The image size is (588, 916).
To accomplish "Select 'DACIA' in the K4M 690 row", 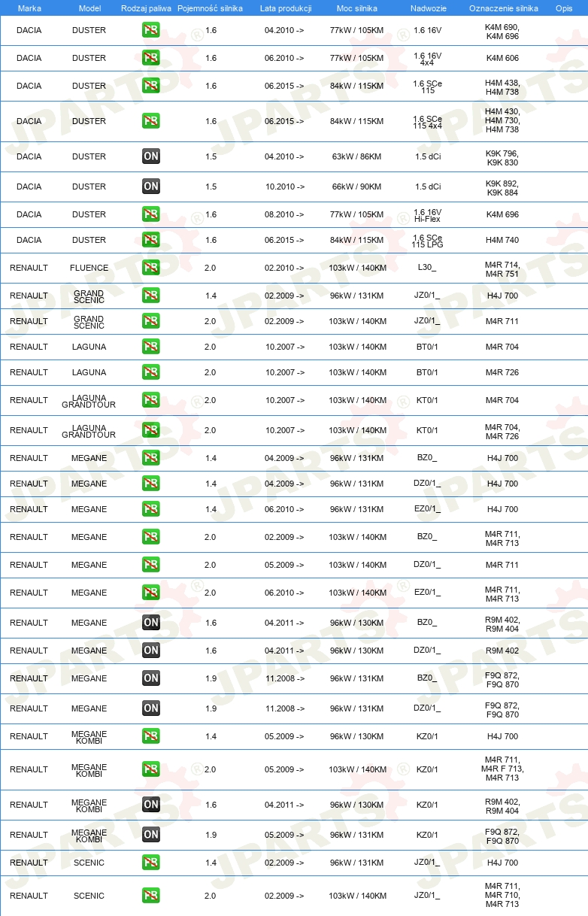I will coord(29,31).
